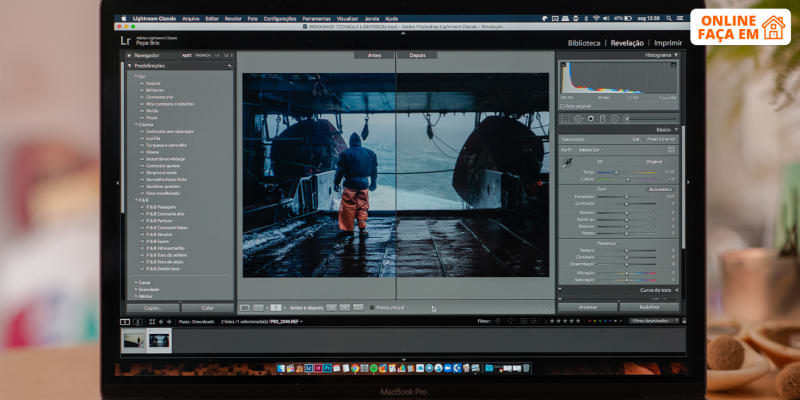Click the Anterior button
This screenshot has width=800, height=400.
point(588,307)
